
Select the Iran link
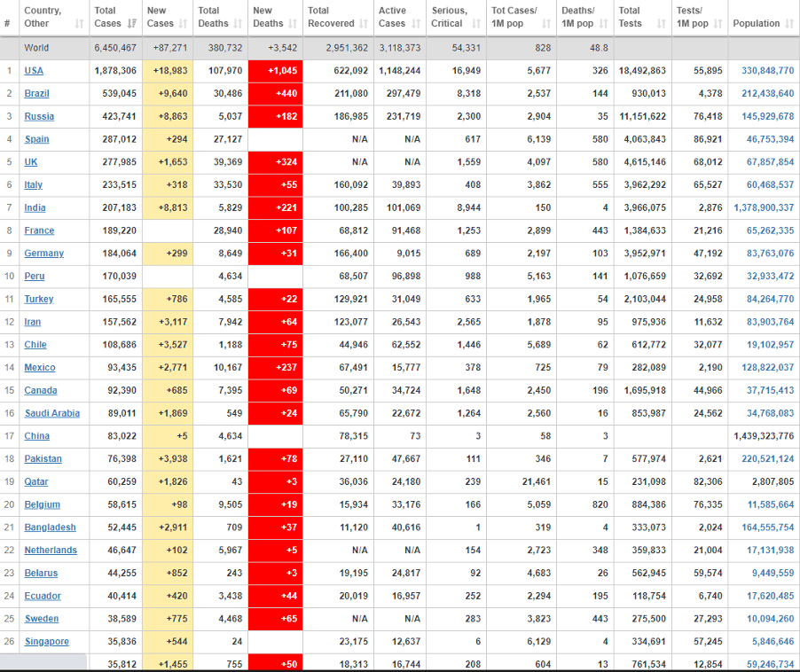[x=33, y=322]
